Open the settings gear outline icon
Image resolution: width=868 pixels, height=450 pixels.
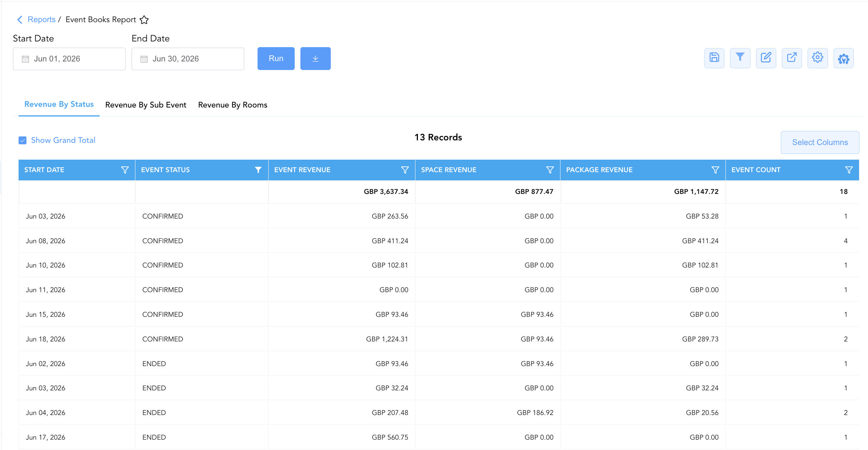click(818, 58)
